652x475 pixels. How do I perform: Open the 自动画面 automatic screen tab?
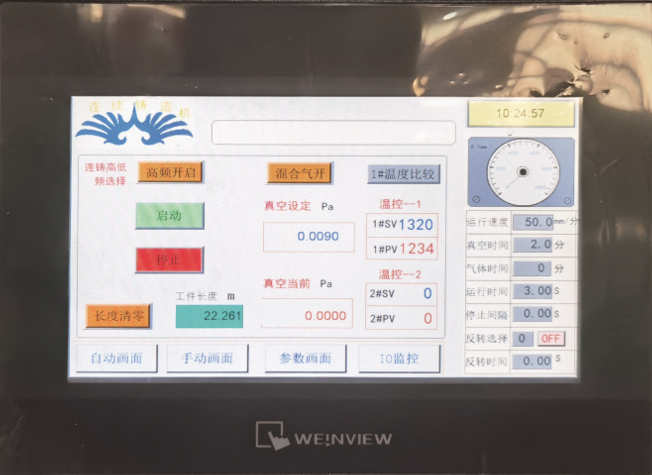pyautogui.click(x=116, y=358)
